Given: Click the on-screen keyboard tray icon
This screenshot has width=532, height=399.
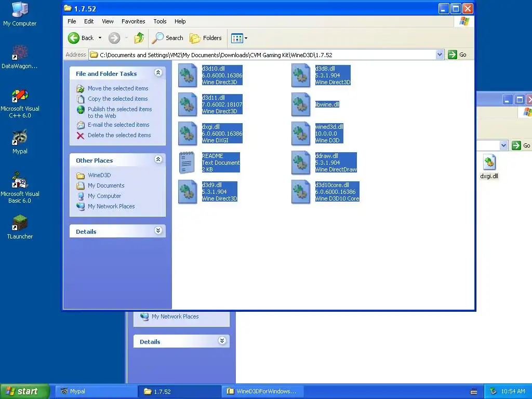Looking at the screenshot, I should tap(474, 392).
